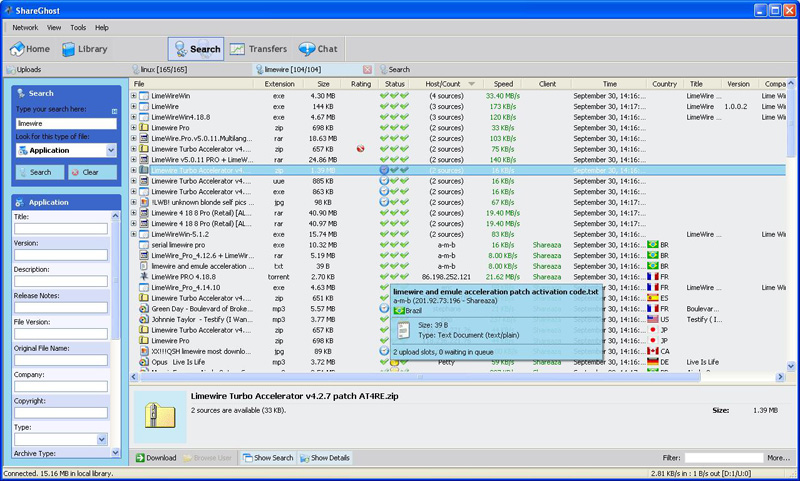Expand the !LWB! unknown blonde row
Image resolution: width=800 pixels, height=481 pixels.
pyautogui.click(x=133, y=202)
